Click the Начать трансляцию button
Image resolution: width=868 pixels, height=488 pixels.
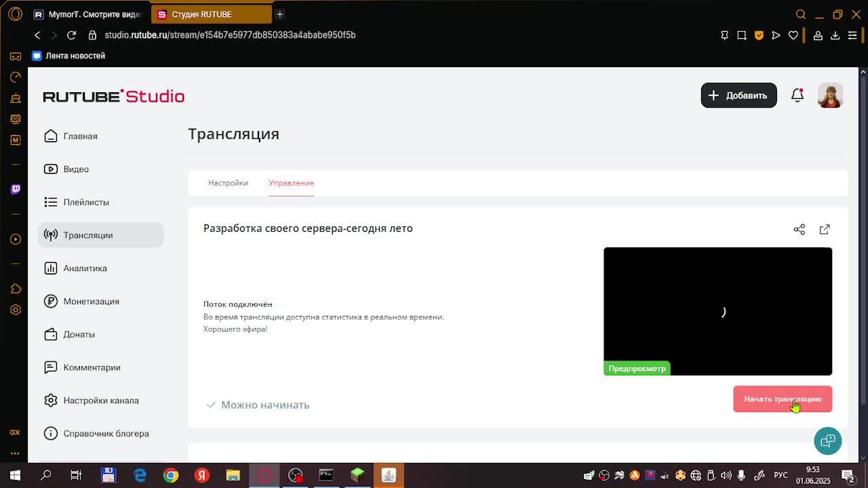tap(783, 399)
